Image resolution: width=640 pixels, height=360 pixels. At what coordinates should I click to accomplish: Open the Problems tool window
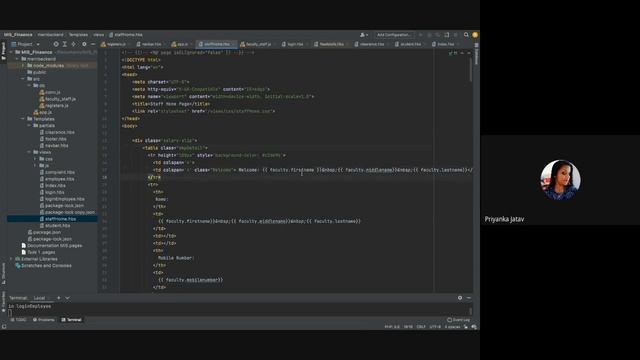tap(44, 320)
